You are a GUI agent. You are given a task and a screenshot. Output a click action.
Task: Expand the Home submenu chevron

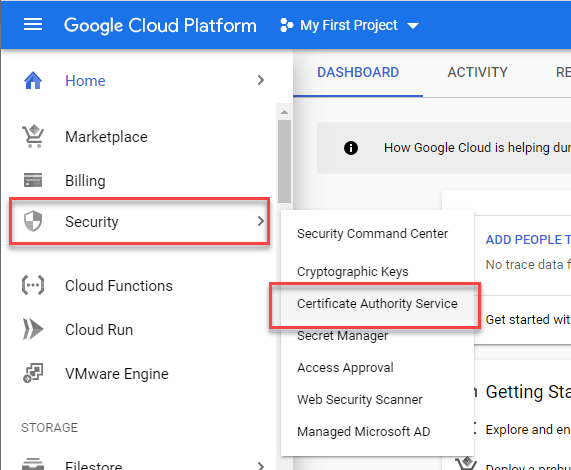(x=260, y=80)
